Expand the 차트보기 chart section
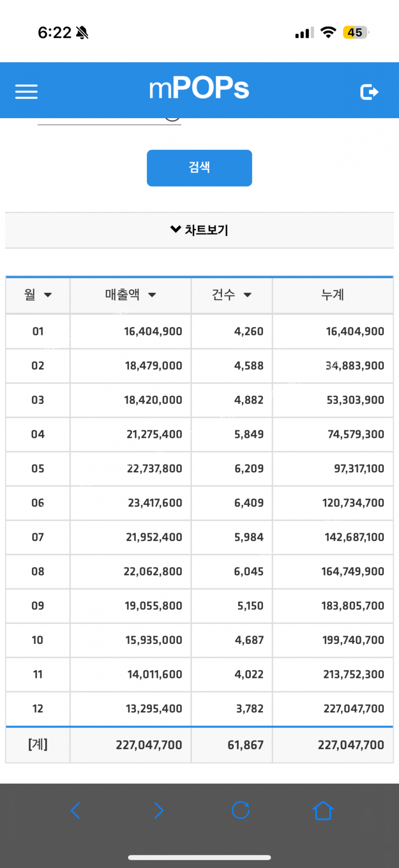Screen dimensions: 399x868 199,230
